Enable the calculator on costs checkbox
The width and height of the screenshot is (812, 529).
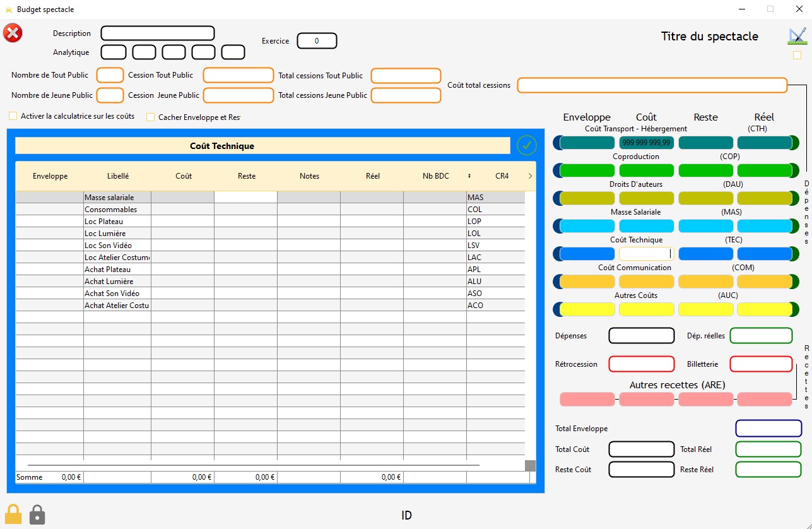pos(13,116)
